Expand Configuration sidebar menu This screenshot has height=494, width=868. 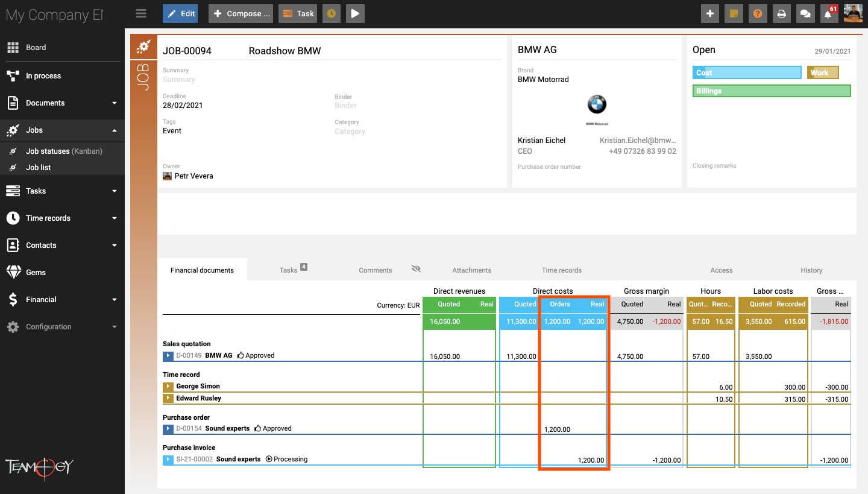tap(62, 327)
